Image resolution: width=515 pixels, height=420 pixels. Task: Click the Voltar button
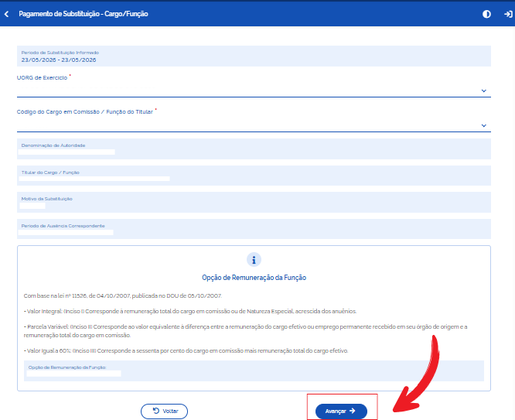[164, 411]
